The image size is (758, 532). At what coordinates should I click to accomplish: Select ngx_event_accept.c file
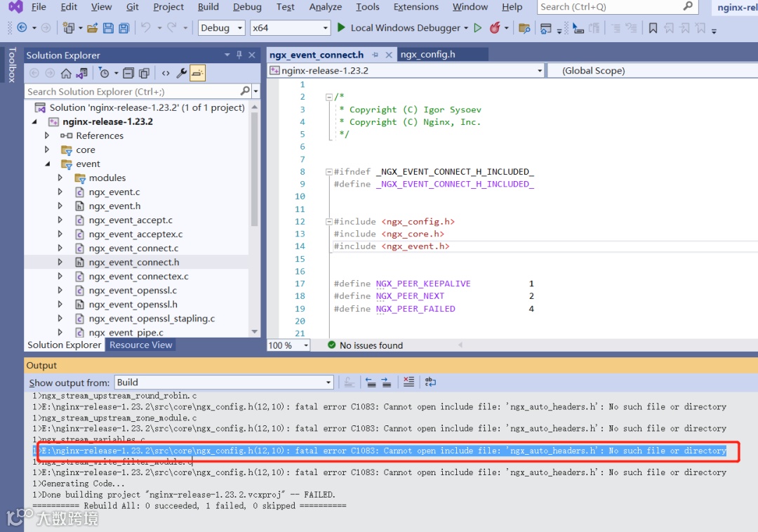point(131,220)
